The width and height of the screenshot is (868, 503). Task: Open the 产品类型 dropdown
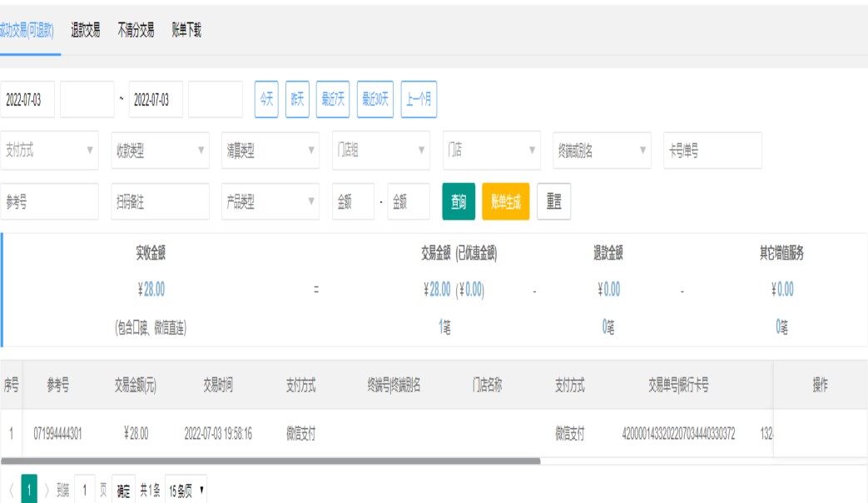point(270,202)
